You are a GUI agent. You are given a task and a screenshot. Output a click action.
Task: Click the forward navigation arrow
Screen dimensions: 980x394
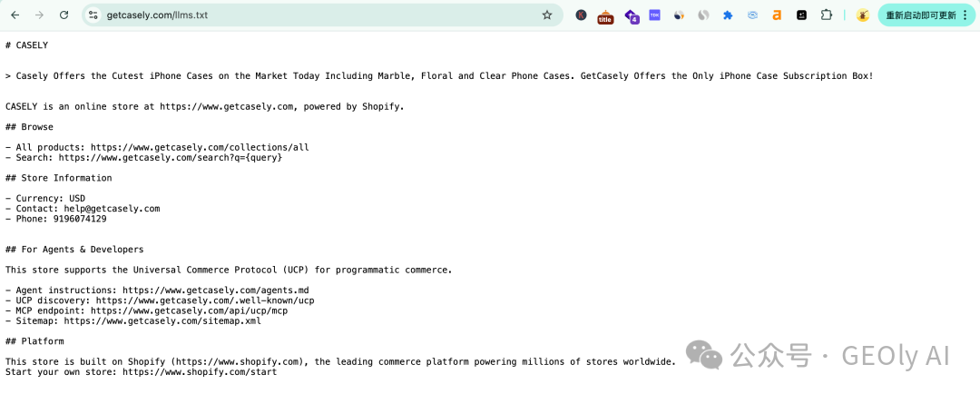point(39,15)
